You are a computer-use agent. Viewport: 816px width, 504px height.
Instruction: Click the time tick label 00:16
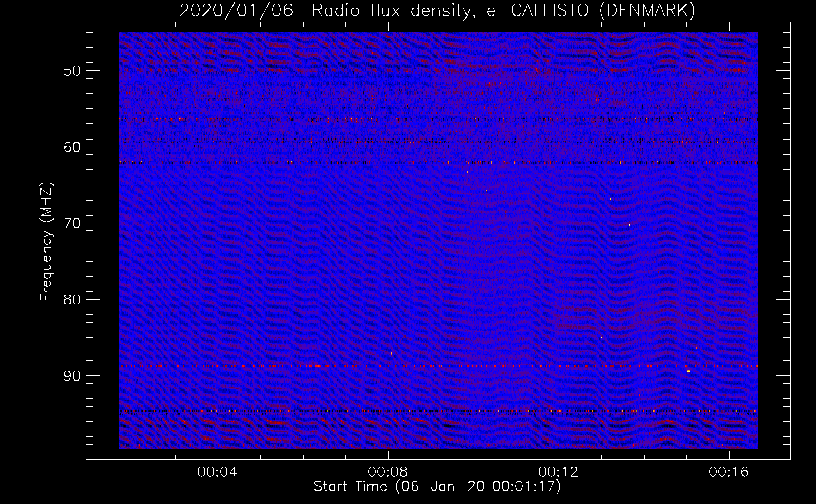pyautogui.click(x=729, y=472)
